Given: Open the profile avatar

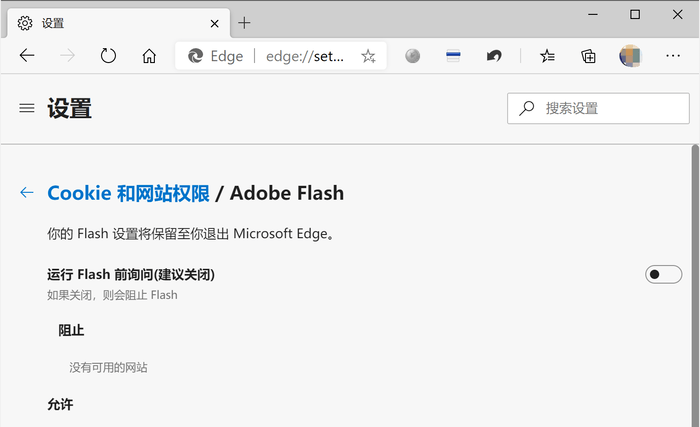Looking at the screenshot, I should [630, 56].
